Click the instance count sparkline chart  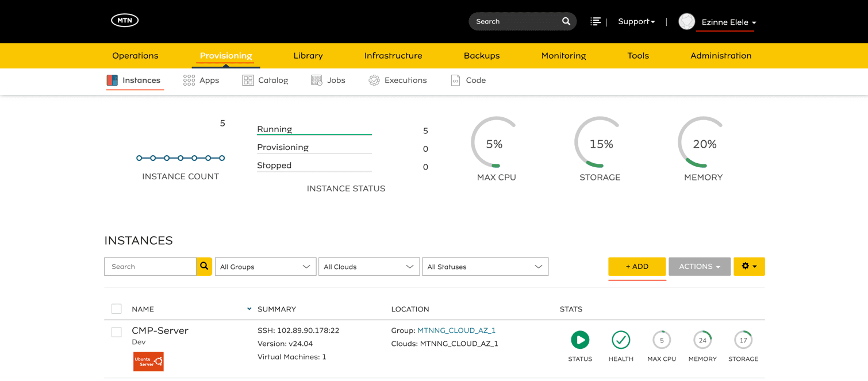pos(180,158)
